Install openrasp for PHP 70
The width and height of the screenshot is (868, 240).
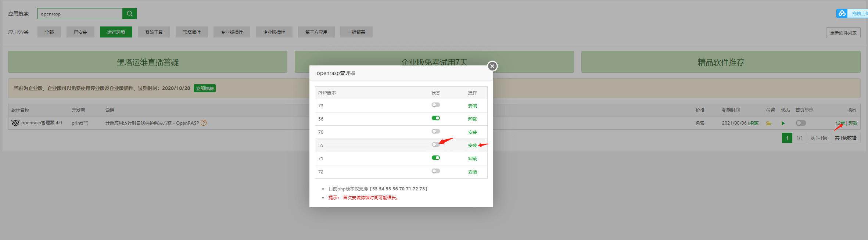473,132
